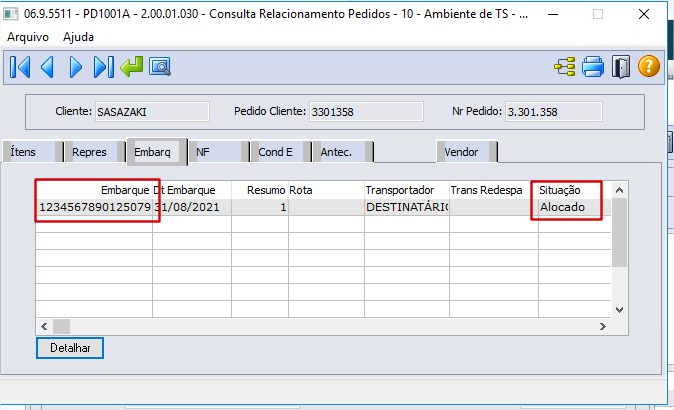Select the Resumo cell with value 1
Image resolution: width=674 pixels, height=410 pixels.
tap(260, 207)
